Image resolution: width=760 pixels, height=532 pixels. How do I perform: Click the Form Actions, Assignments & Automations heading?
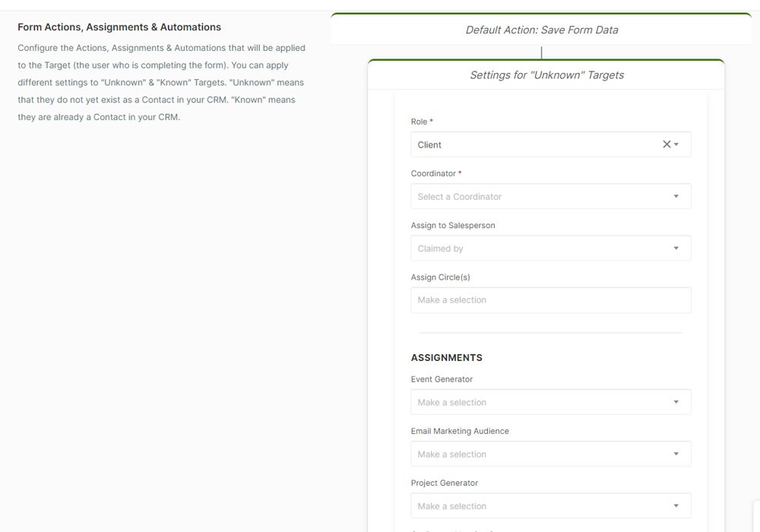pyautogui.click(x=119, y=27)
